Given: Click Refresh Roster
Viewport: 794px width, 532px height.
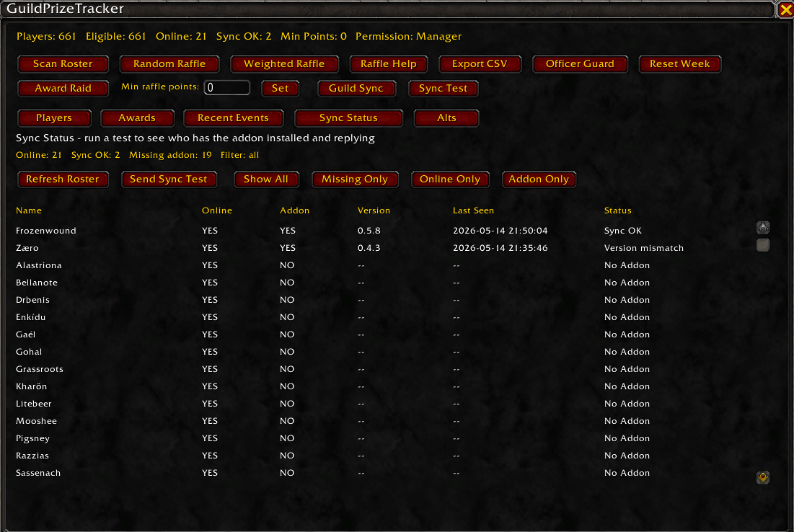Looking at the screenshot, I should (63, 179).
